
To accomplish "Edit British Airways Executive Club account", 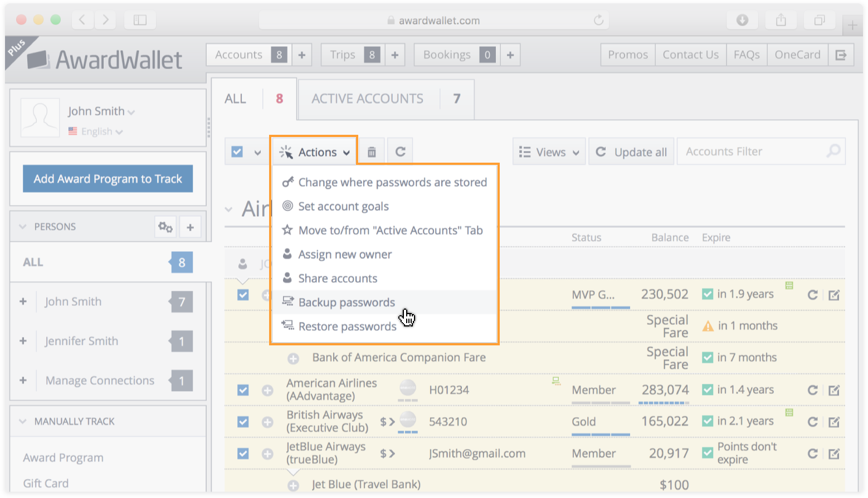I will coord(833,422).
